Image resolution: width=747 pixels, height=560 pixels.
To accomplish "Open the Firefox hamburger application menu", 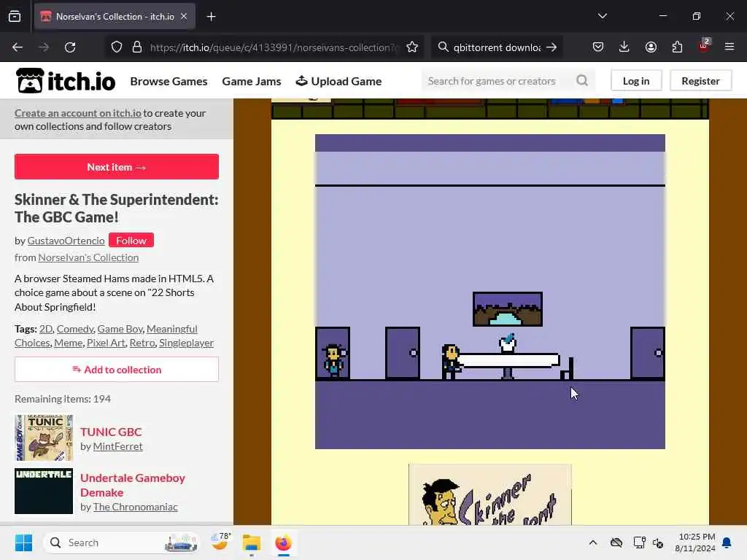I will point(729,47).
